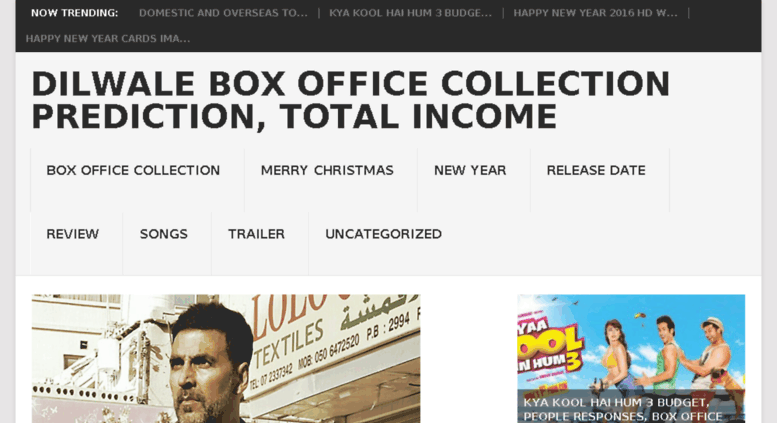Image resolution: width=777 pixels, height=423 pixels.
Task: Open the Uncategorized category
Action: [384, 234]
